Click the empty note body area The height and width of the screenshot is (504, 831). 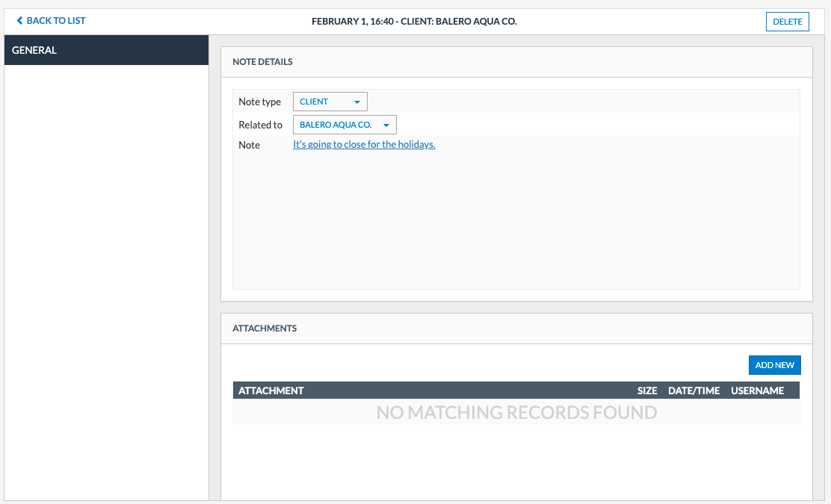[x=516, y=224]
